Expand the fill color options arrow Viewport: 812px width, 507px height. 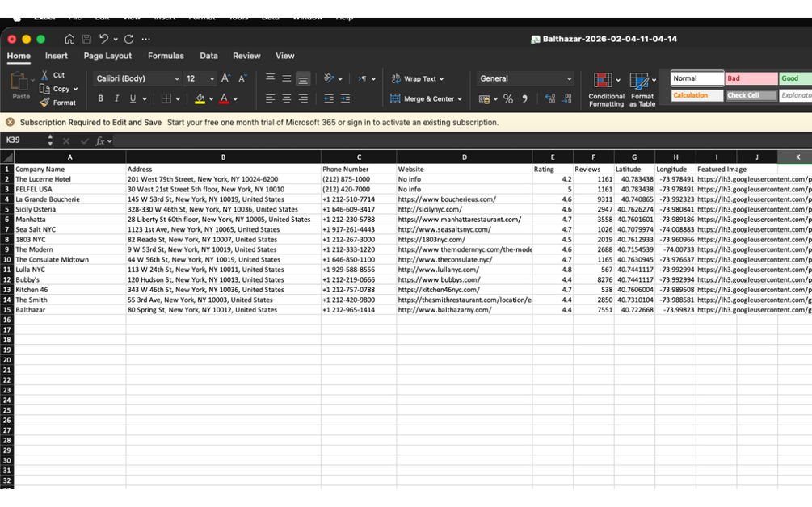pos(212,98)
